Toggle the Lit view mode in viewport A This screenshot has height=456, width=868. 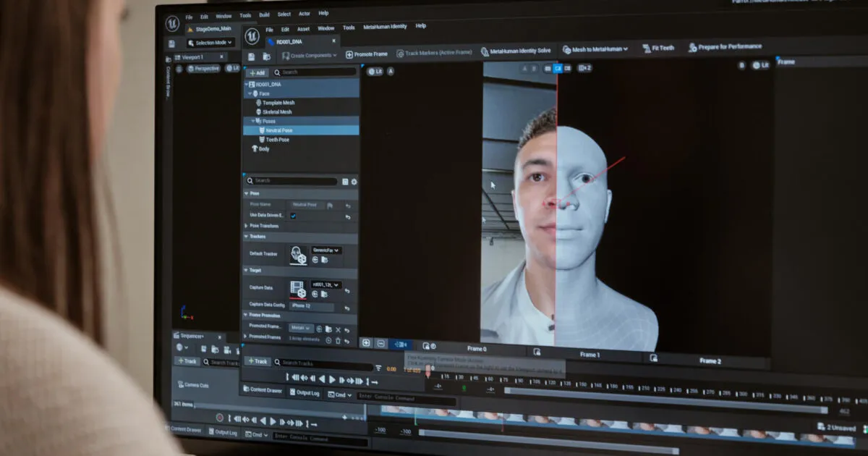tap(375, 72)
